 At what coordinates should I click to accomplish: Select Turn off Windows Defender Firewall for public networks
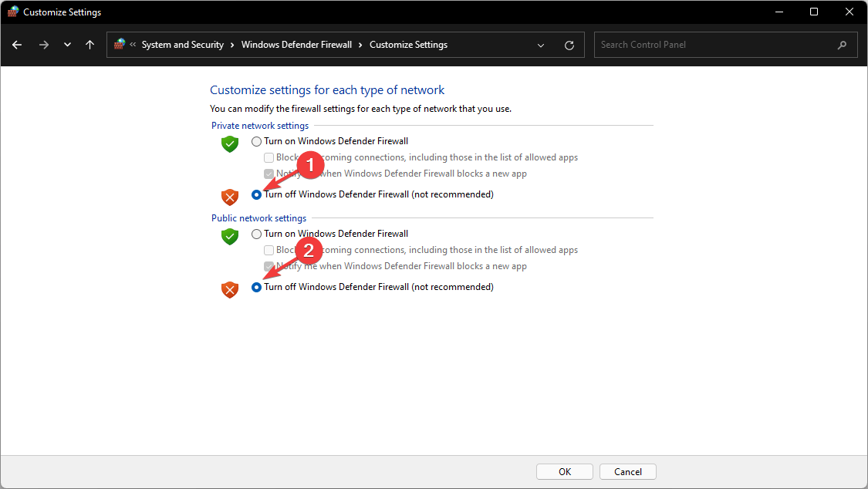(x=256, y=286)
